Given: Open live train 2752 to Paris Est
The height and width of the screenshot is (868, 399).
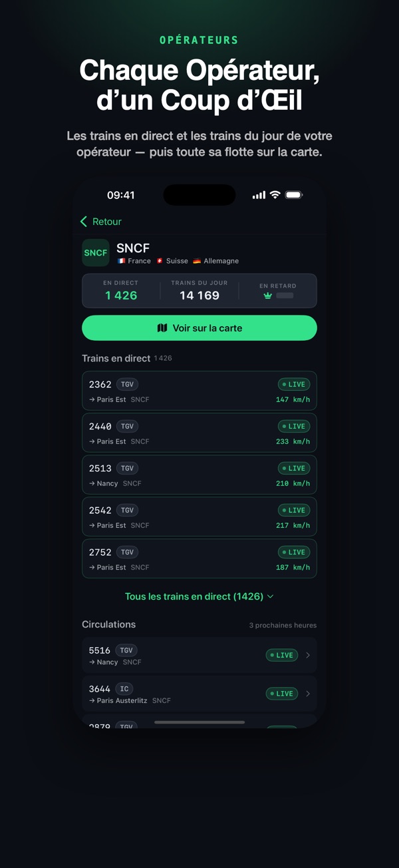Looking at the screenshot, I should pyautogui.click(x=199, y=558).
